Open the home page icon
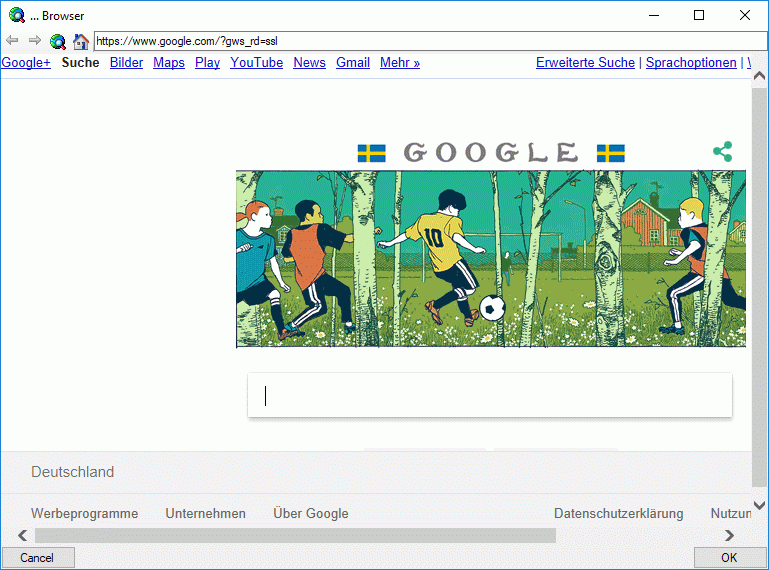The height and width of the screenshot is (570, 769). pyautogui.click(x=80, y=41)
